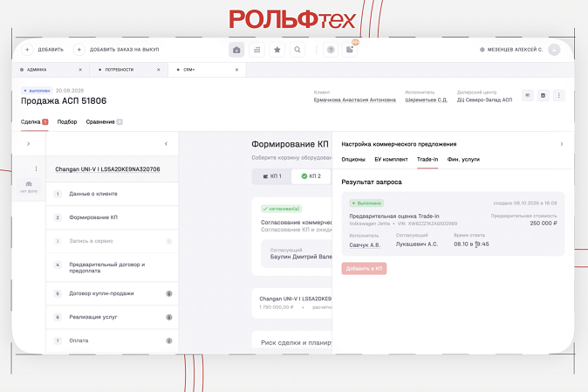Click info icon on Оплата row
Viewport: 588px width, 392px height.
click(x=169, y=341)
